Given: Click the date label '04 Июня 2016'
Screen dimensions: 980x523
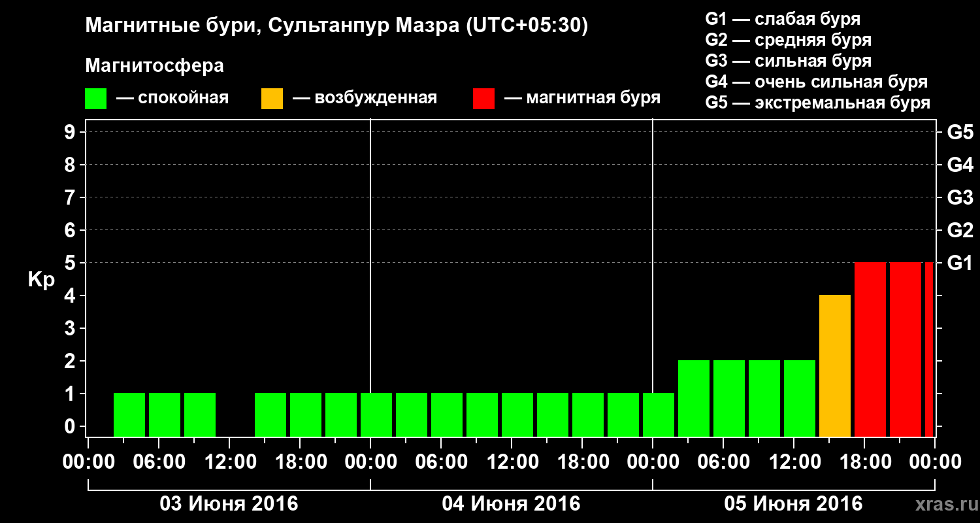Looking at the screenshot, I should (x=511, y=504).
